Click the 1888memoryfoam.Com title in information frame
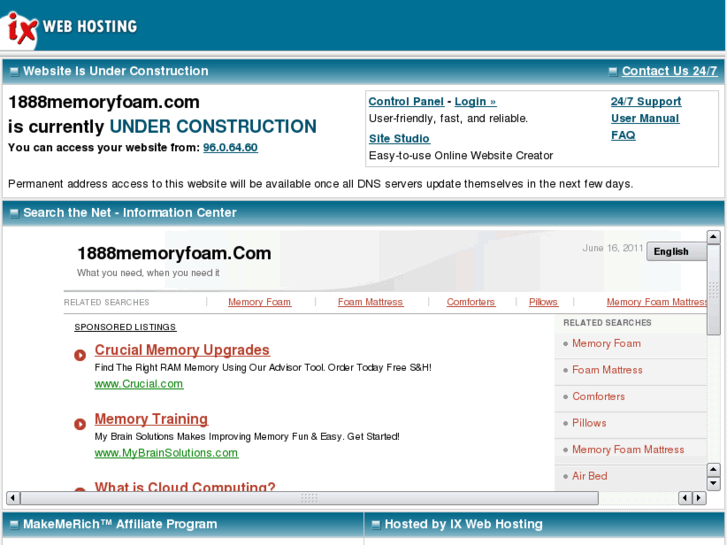 [x=174, y=253]
